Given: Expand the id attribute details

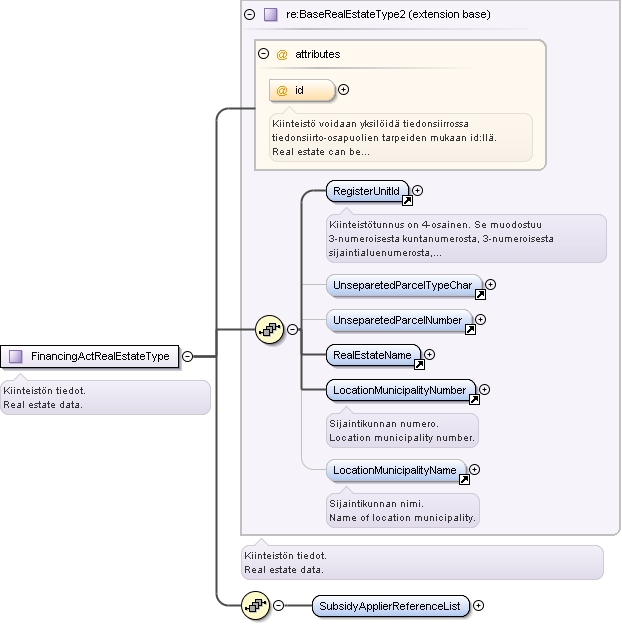Looking at the screenshot, I should 343,90.
